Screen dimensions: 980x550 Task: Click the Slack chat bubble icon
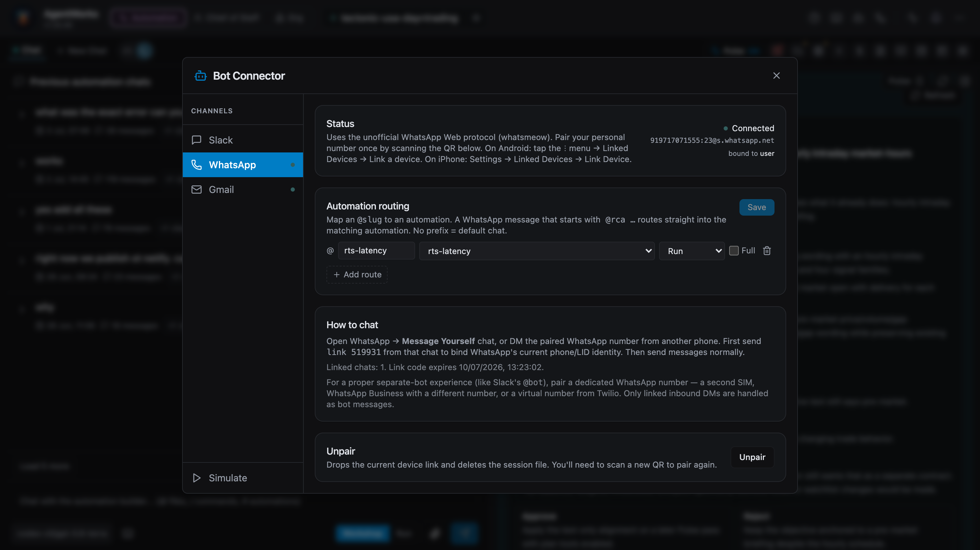(x=196, y=140)
